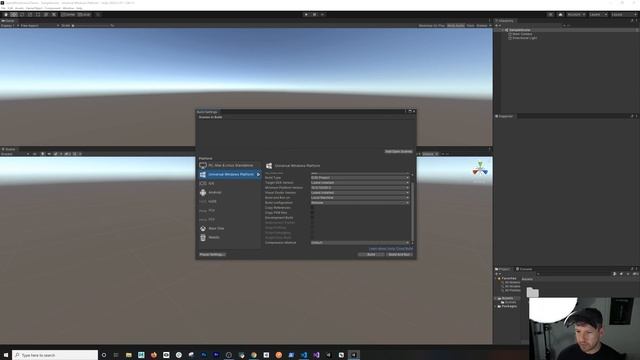Viewport: 640px width, 360px height.
Task: Select SampleScene in the Hierarchy
Action: coord(520,30)
